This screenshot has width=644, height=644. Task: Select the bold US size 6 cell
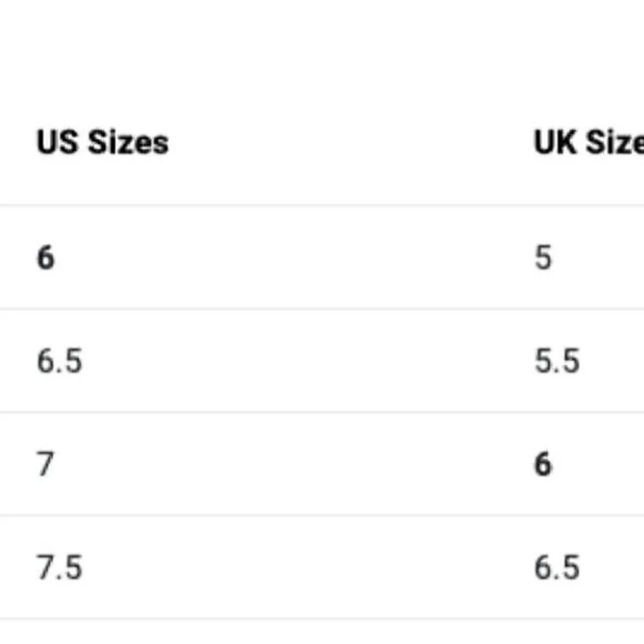click(x=46, y=258)
